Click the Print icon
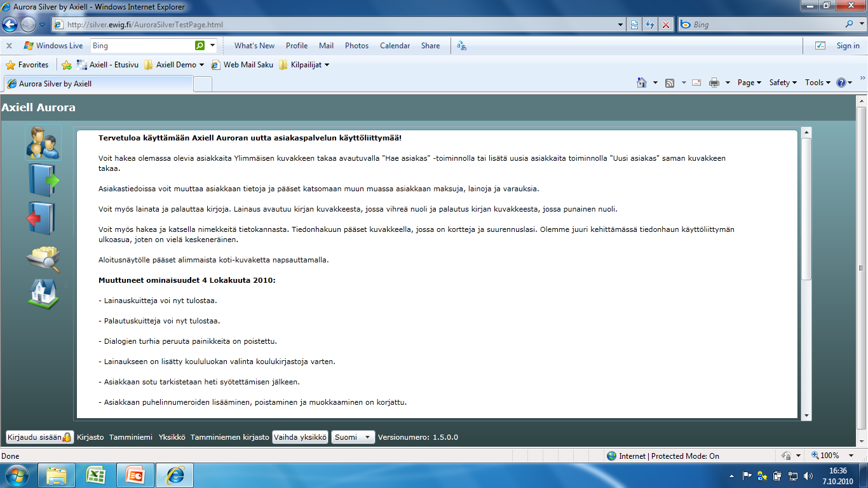The image size is (868, 488). (714, 83)
